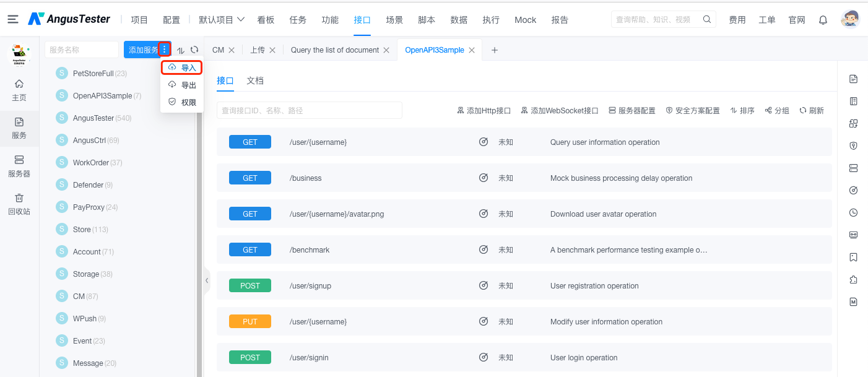
Task: Open Mock in the top navigation
Action: (526, 20)
